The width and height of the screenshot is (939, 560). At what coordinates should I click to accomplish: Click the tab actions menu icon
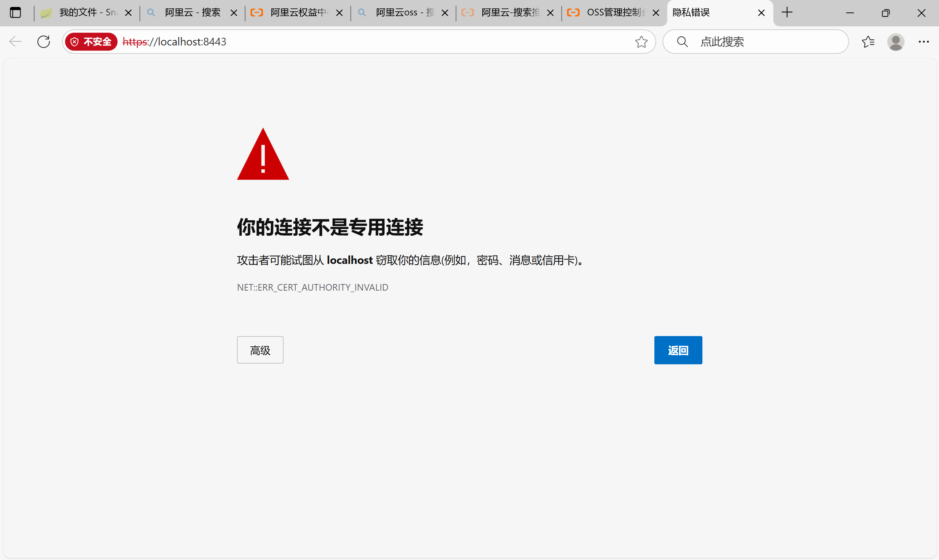coord(15,13)
